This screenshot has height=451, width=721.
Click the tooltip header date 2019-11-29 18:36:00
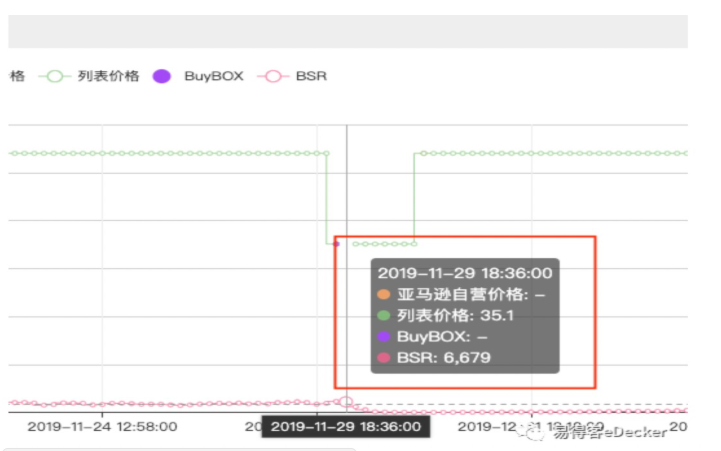465,273
